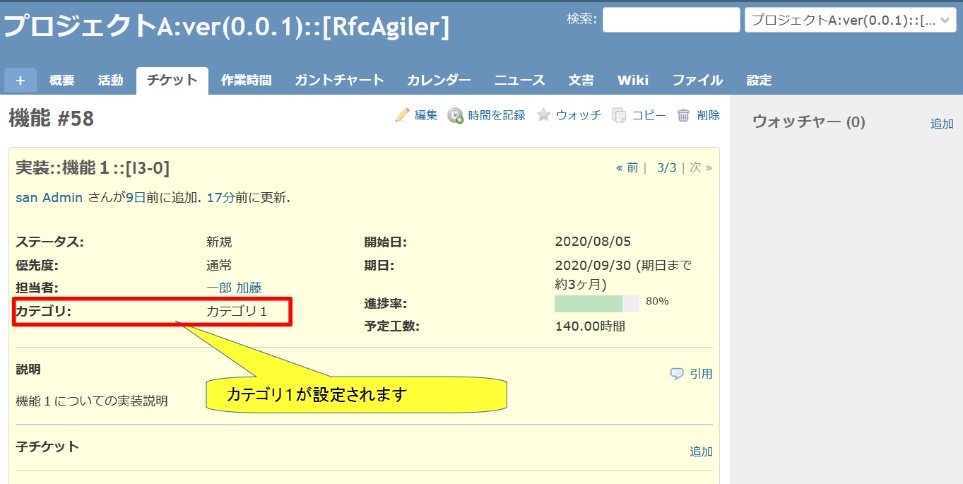Click the search input field

point(669,20)
